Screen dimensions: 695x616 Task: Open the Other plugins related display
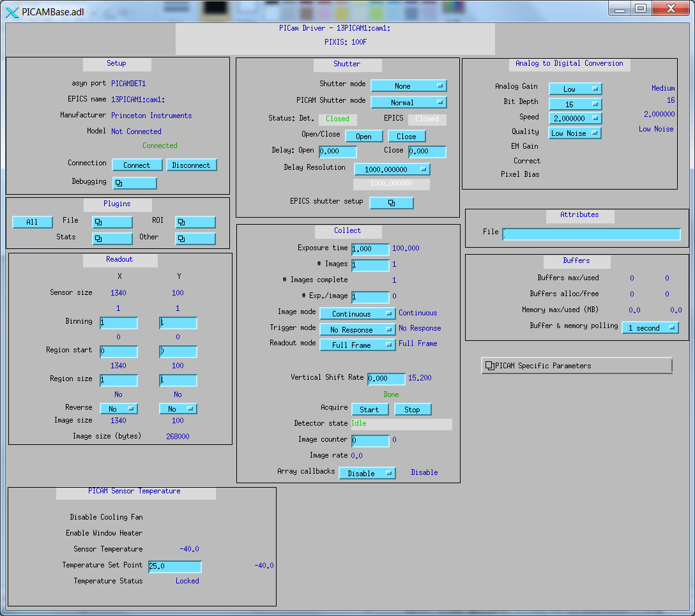(x=195, y=239)
